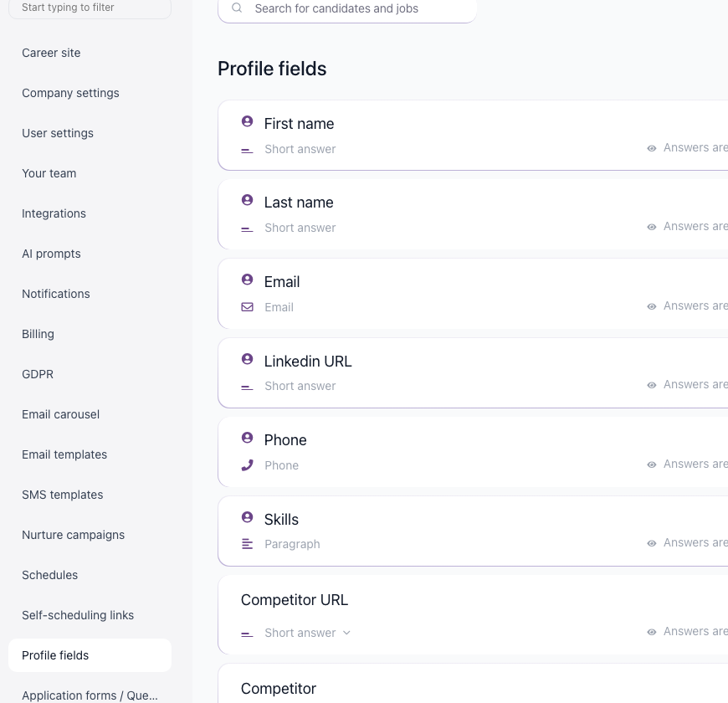
Task: Click the envelope icon in the Email field
Action: coord(248,307)
